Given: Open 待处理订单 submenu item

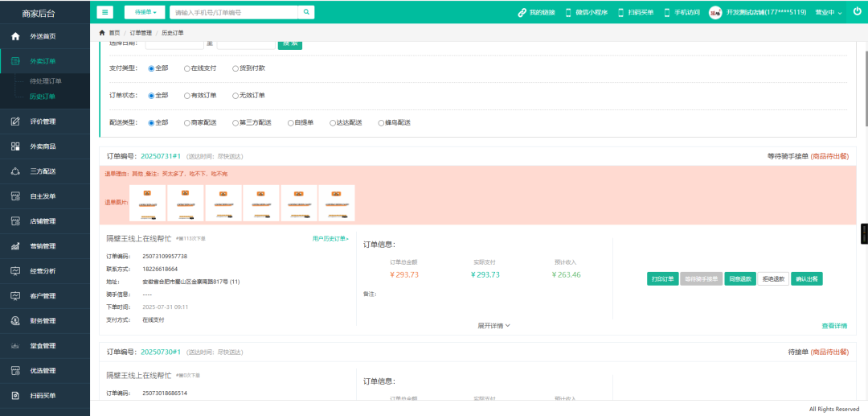Looking at the screenshot, I should [46, 81].
